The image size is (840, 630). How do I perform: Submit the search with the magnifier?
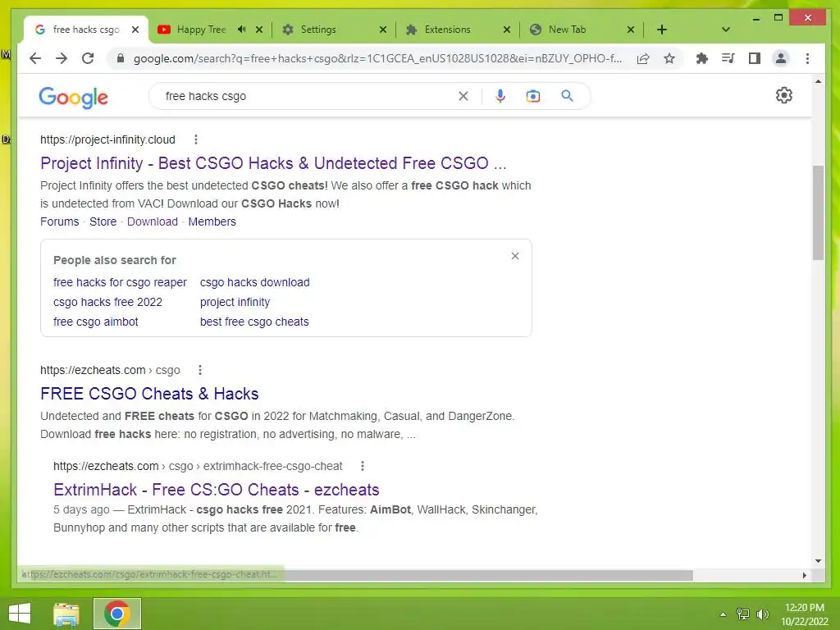point(567,96)
